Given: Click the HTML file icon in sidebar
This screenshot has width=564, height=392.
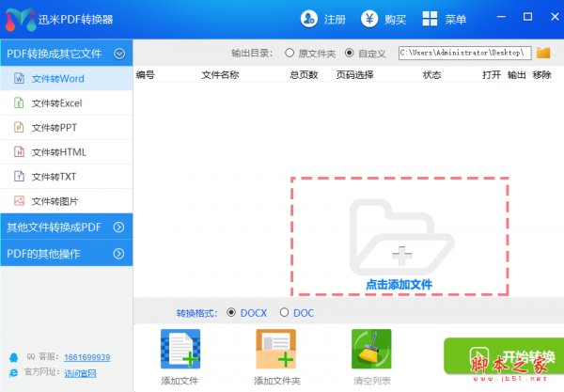Looking at the screenshot, I should [x=19, y=151].
